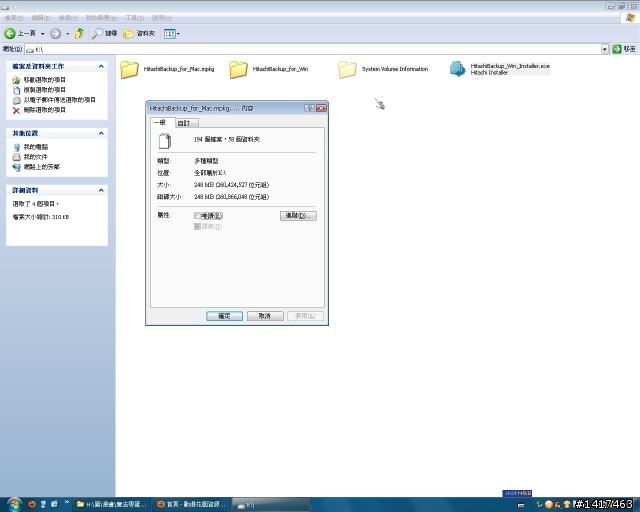Viewport: 640px width, 512px height.
Task: Click the 確定 (OK) button in properties
Action: coord(224,316)
